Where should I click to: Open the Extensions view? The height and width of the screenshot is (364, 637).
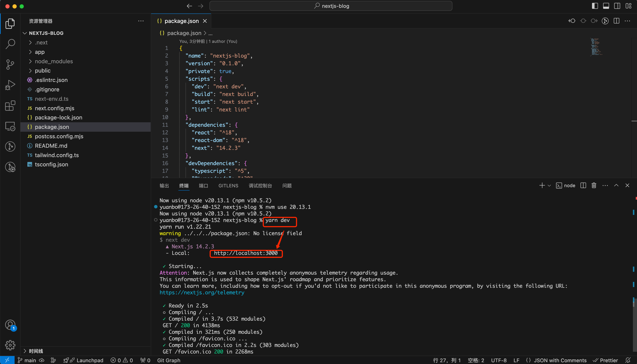10,106
